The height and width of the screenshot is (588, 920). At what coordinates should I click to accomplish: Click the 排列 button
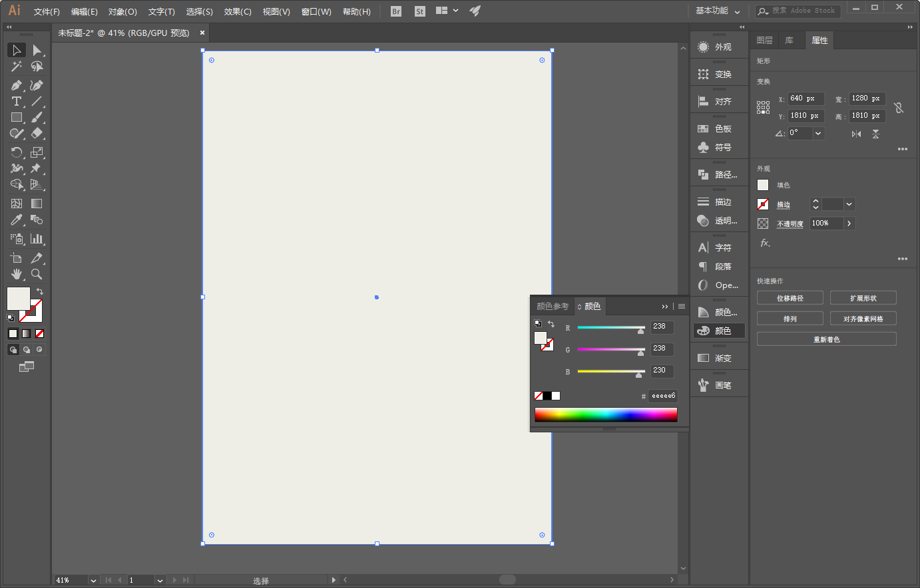(x=790, y=319)
